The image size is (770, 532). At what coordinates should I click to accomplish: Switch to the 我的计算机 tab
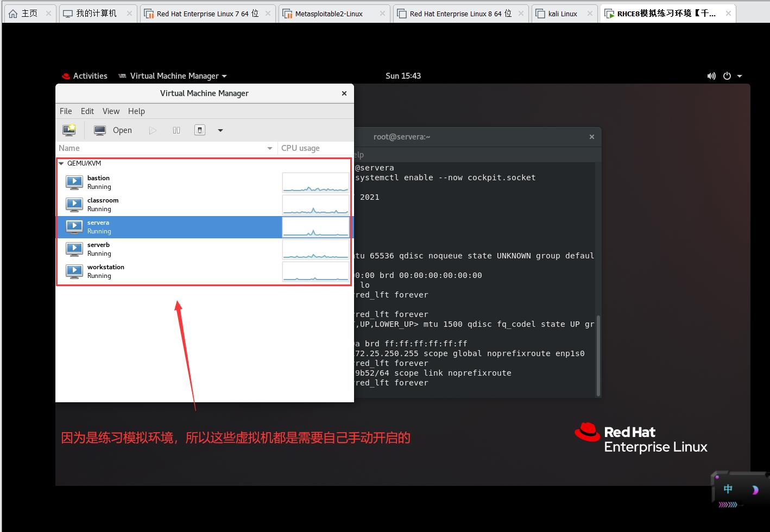pos(97,14)
